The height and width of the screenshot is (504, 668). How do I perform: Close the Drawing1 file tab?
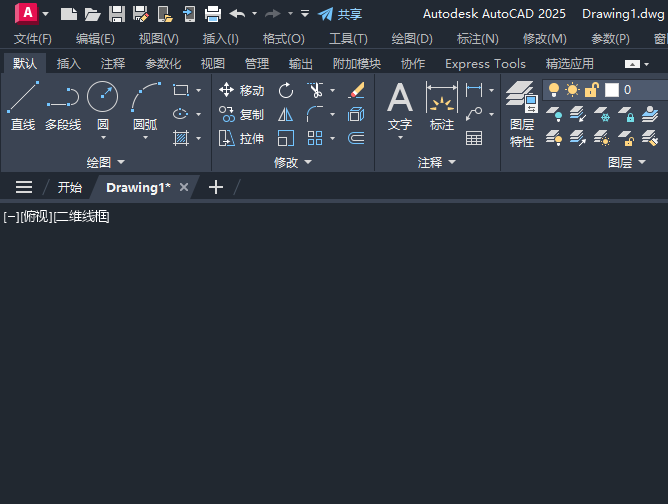coord(184,187)
